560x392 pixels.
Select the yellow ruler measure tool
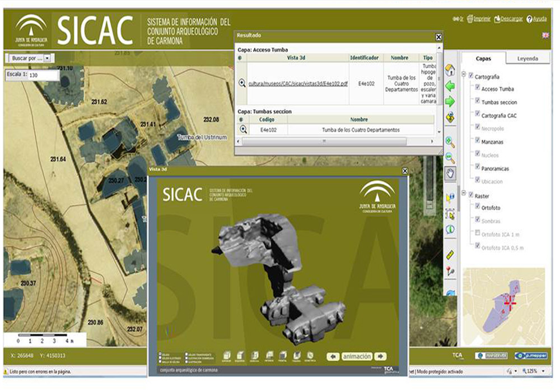(x=450, y=255)
